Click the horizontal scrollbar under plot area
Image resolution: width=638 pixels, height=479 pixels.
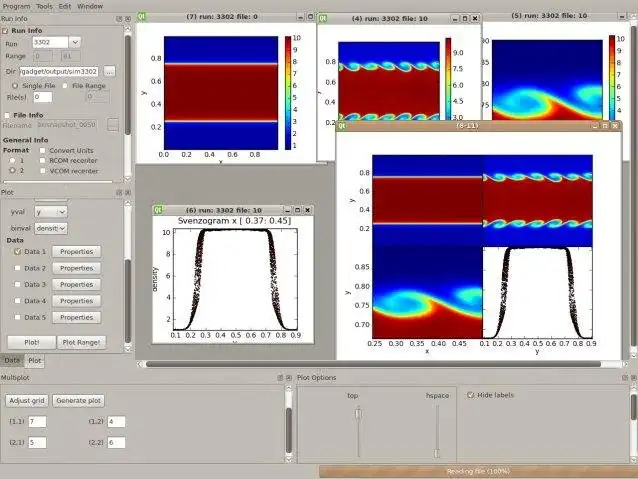tap(373, 364)
